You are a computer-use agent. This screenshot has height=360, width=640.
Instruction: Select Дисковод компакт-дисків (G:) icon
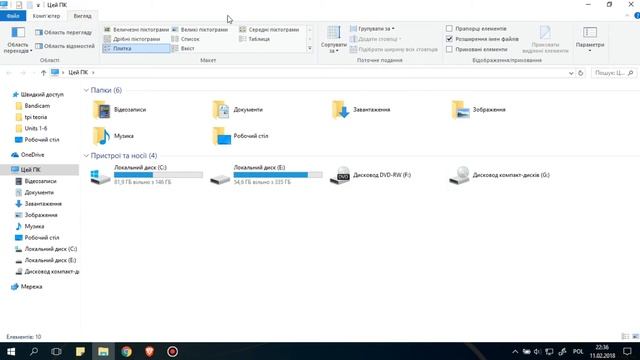(x=459, y=176)
